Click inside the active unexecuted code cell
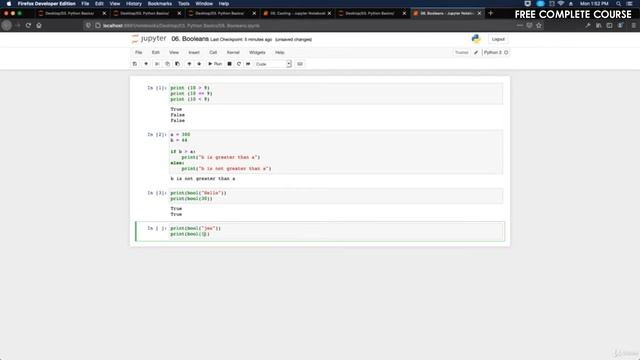The image size is (640, 360). (336, 231)
